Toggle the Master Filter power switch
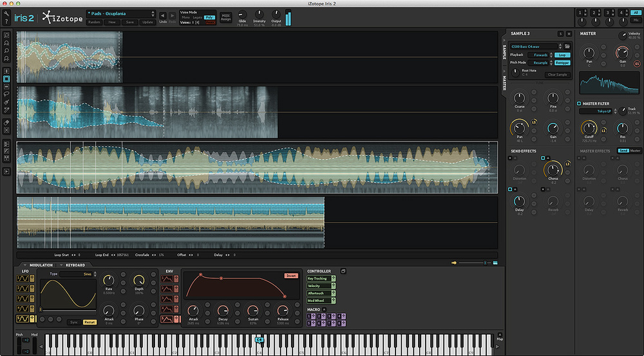The width and height of the screenshot is (644, 356). coord(579,104)
